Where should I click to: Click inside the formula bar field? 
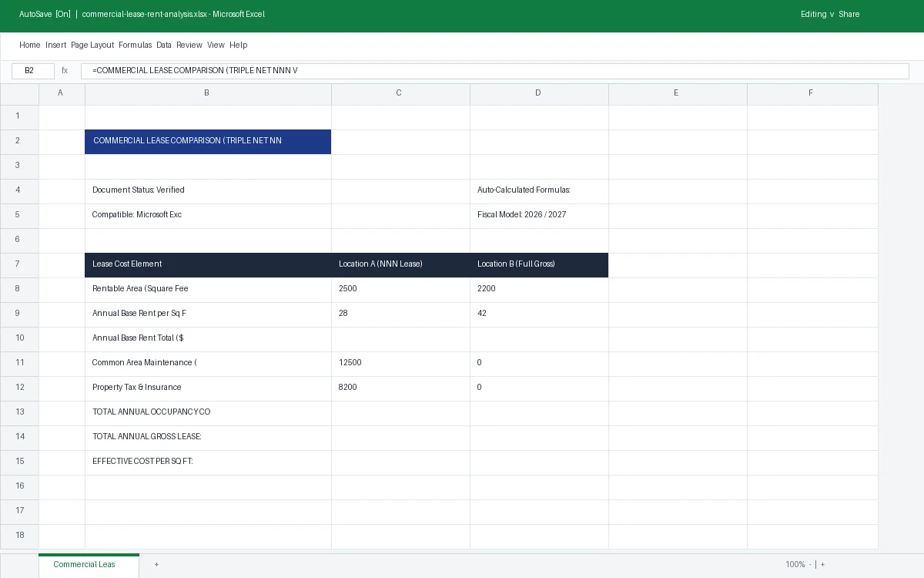pyautogui.click(x=495, y=71)
